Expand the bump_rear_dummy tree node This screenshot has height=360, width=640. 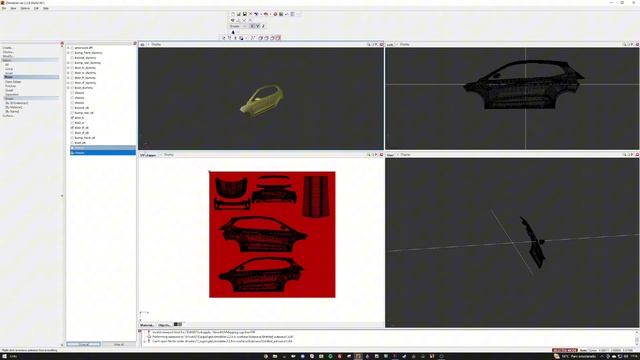coord(68,63)
